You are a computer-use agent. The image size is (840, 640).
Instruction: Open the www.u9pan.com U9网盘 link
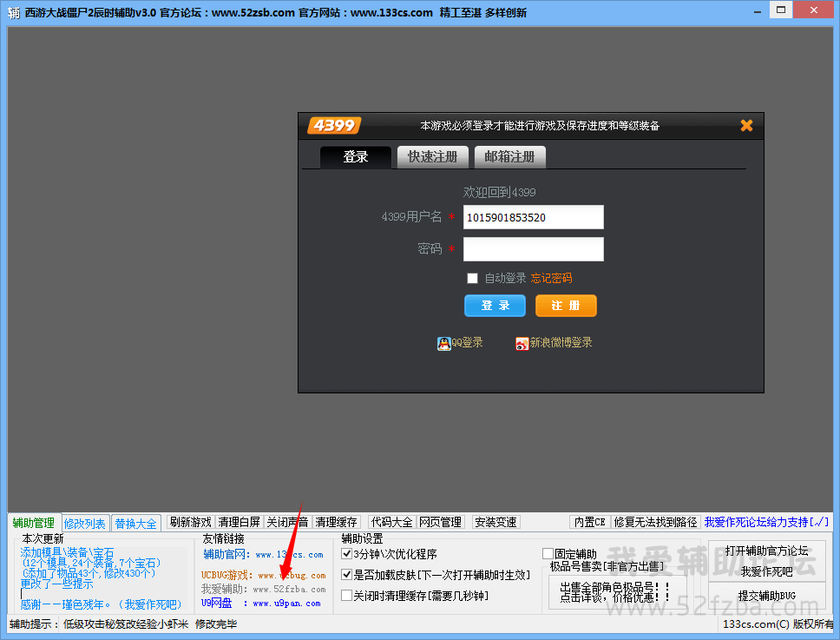point(286,604)
